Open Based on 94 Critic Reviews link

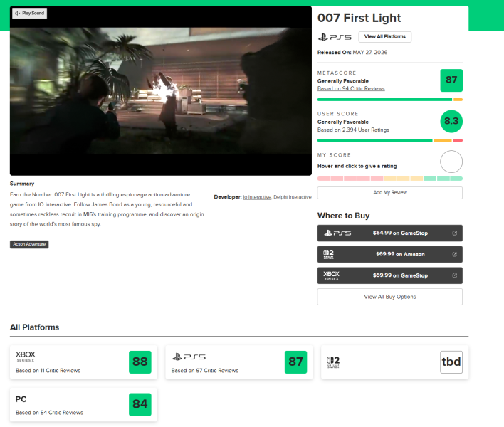point(351,89)
